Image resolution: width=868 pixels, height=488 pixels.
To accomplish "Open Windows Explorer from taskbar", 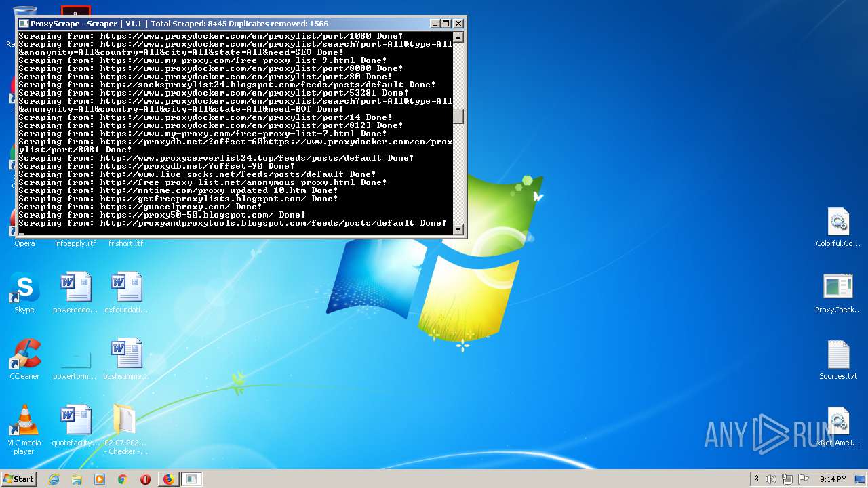I will click(x=77, y=479).
